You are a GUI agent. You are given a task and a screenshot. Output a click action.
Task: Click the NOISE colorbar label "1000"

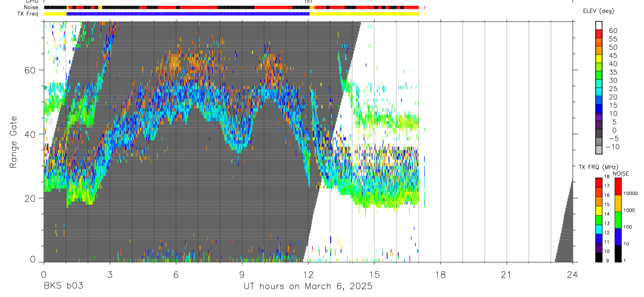[x=630, y=211]
